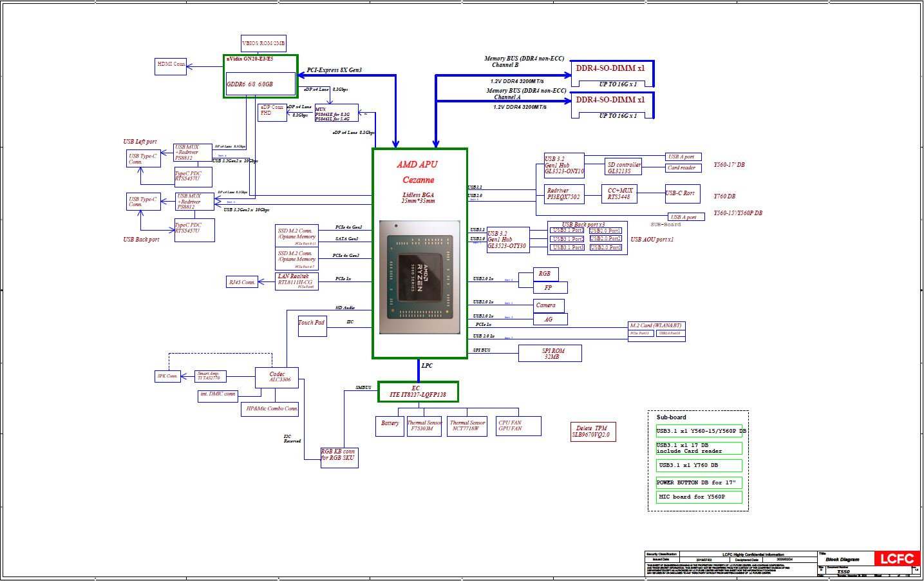The image size is (924, 581).
Task: Click the Y560-17' DB label
Action: [728, 165]
